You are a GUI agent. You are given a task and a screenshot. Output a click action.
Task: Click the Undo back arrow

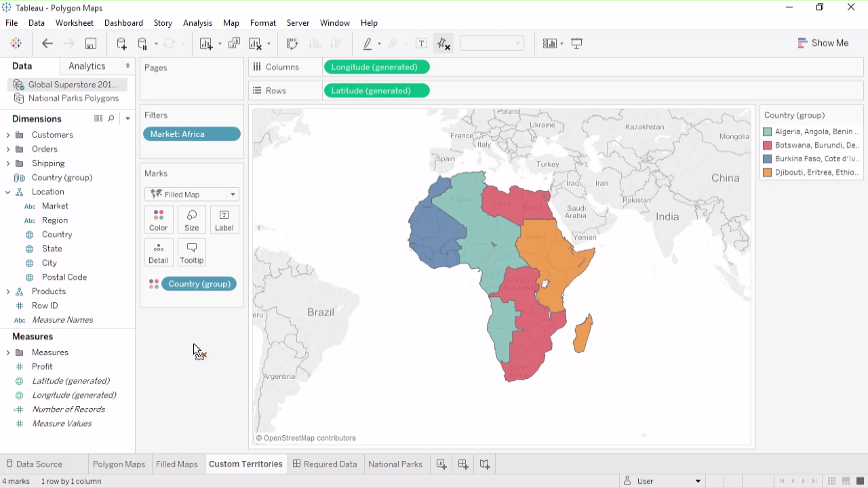pyautogui.click(x=47, y=43)
